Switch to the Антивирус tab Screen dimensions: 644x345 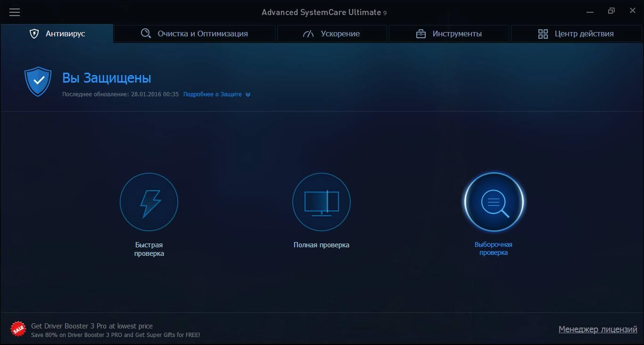(x=57, y=34)
